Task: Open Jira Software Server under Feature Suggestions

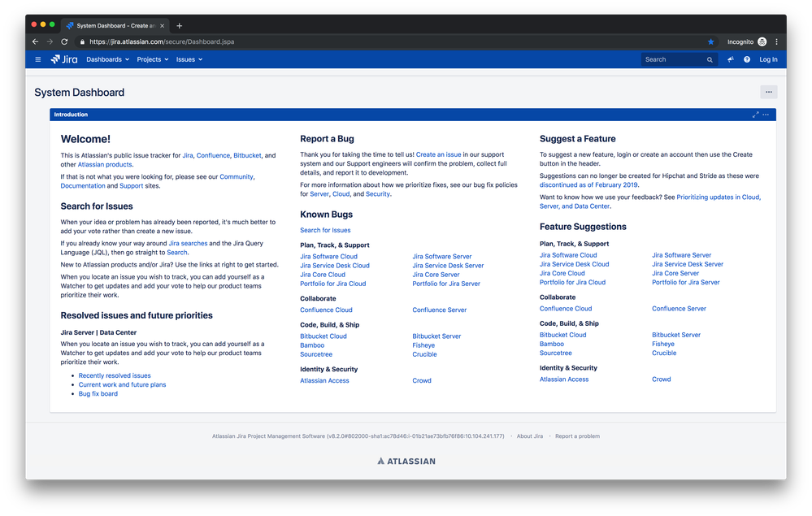Action: point(681,255)
